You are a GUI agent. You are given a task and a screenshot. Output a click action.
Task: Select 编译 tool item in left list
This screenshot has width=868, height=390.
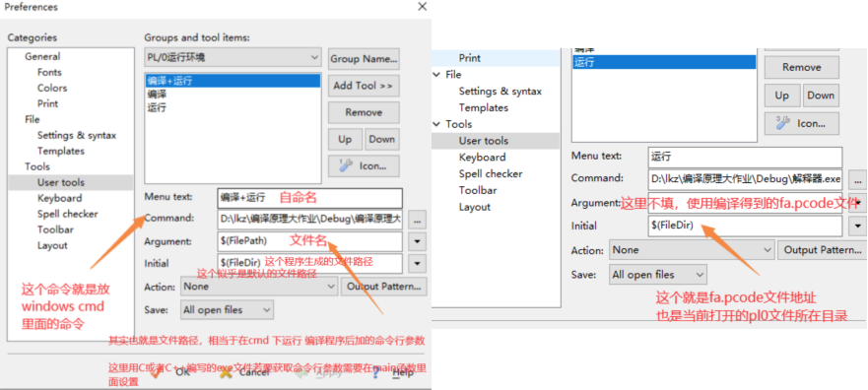(x=234, y=94)
